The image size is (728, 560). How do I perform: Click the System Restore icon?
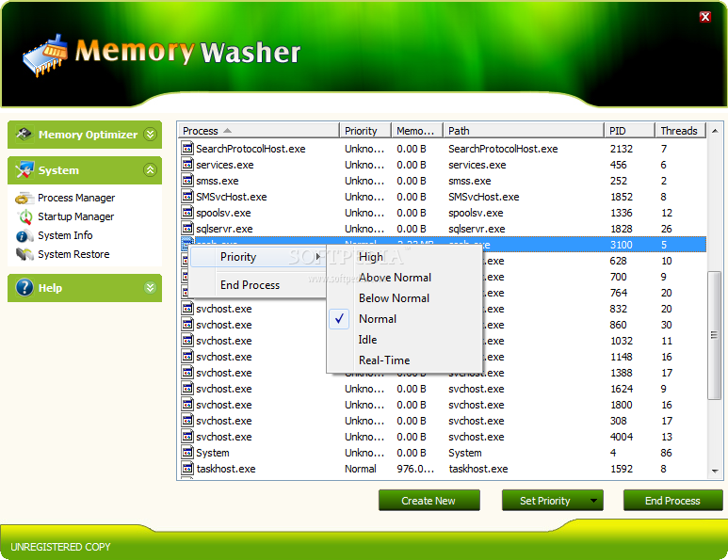coord(24,254)
